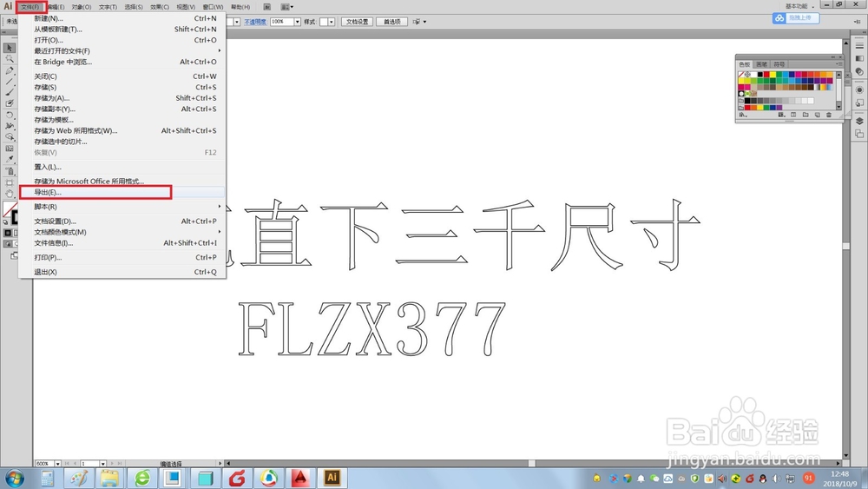
Task: Select the Pen tool in toolbox
Action: [x=10, y=70]
